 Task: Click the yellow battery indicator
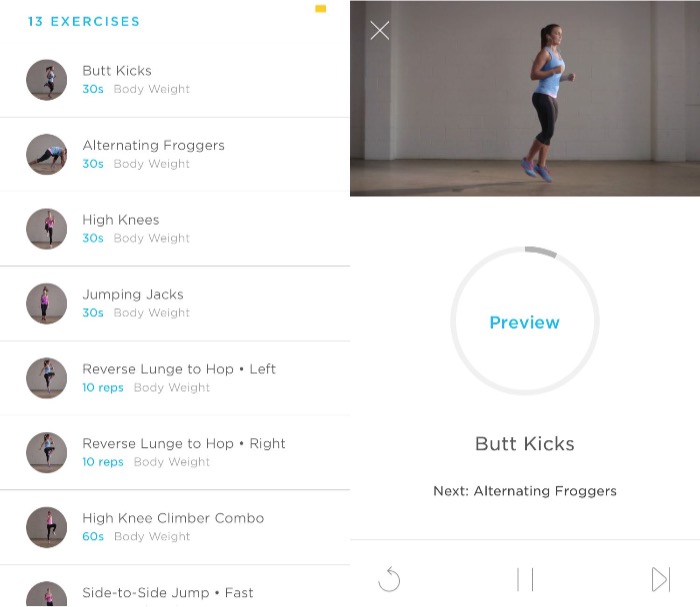pyautogui.click(x=321, y=8)
